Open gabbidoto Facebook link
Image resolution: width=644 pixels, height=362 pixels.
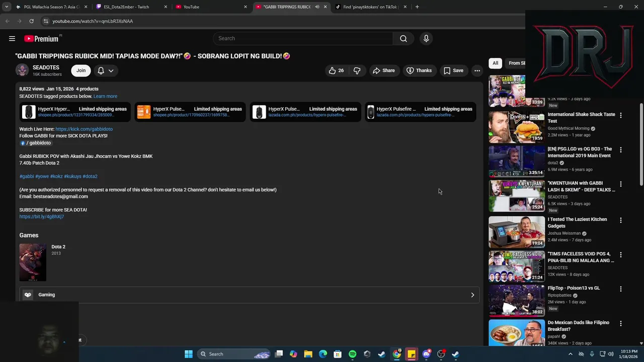coord(36,143)
